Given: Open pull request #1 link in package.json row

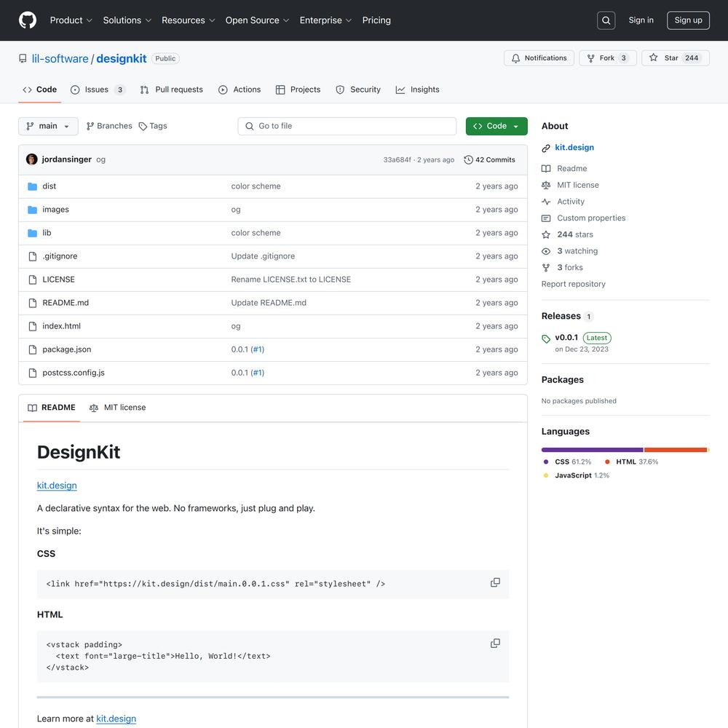Looking at the screenshot, I should (257, 349).
